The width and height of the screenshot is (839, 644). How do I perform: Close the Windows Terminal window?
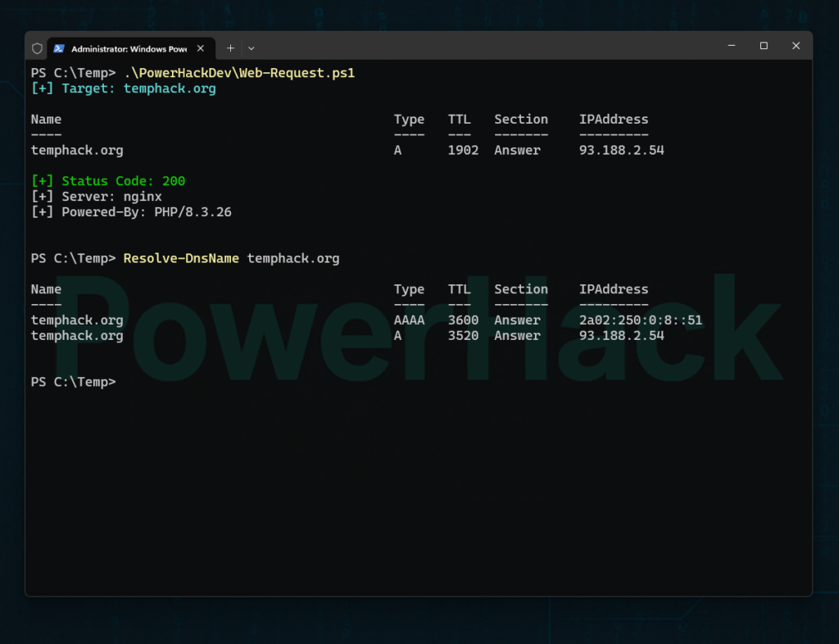pos(796,46)
